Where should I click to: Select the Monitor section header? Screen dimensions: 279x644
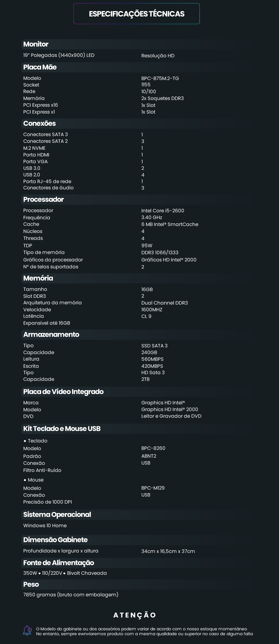pos(36,44)
